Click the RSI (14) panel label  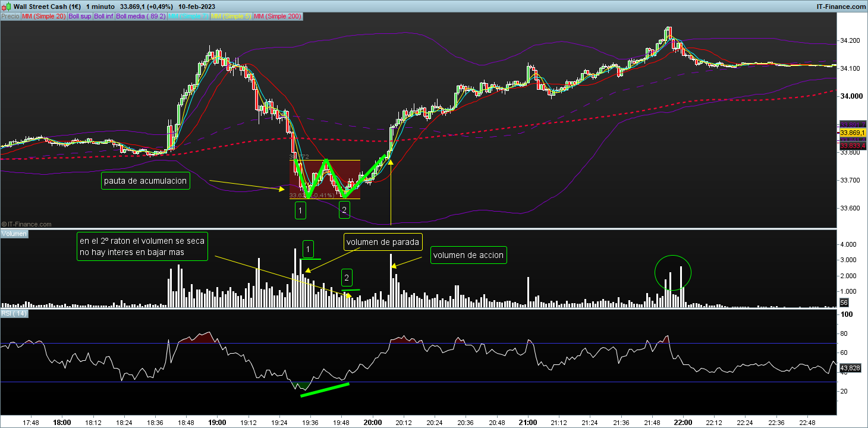pyautogui.click(x=14, y=313)
